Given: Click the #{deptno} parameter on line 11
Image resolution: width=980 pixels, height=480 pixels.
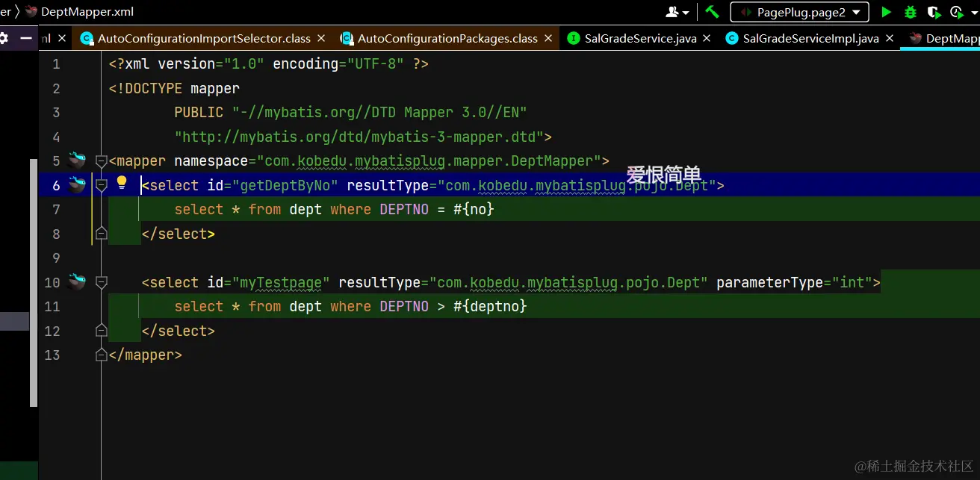Looking at the screenshot, I should (490, 306).
